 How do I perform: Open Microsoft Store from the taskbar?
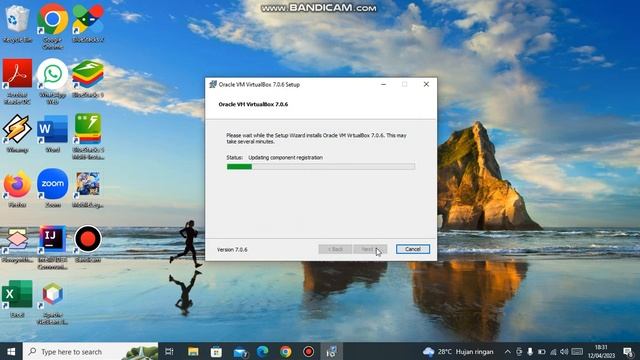216,351
